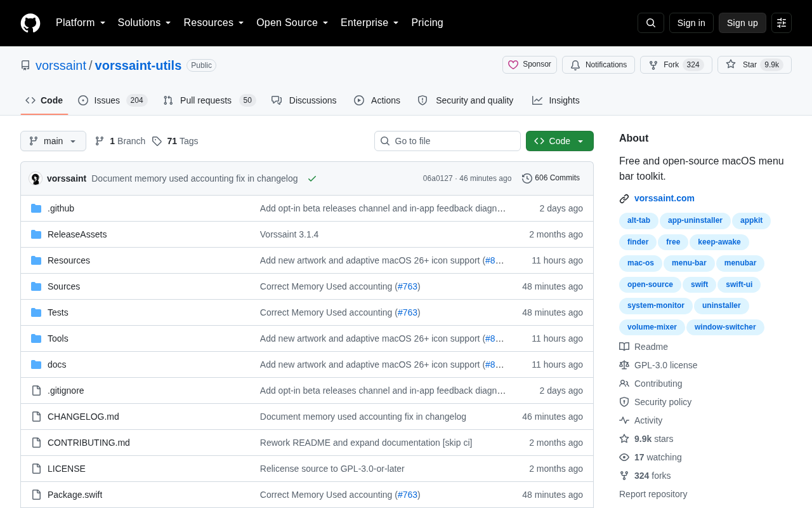Click the Tools folder icon

click(36, 338)
